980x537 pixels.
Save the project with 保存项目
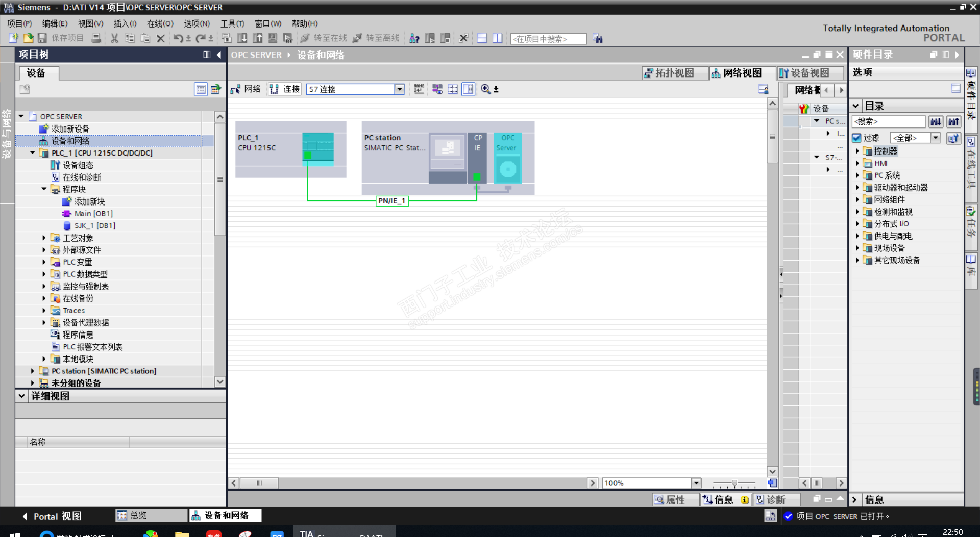(61, 38)
